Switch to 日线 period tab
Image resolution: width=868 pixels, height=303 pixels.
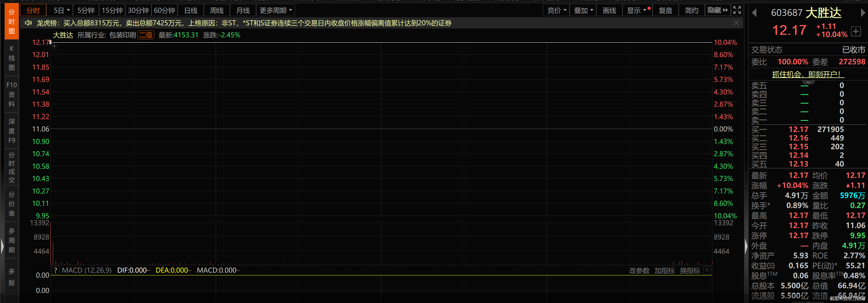click(x=191, y=11)
